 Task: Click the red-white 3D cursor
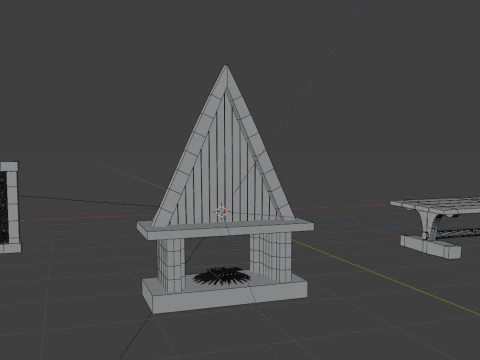click(221, 212)
